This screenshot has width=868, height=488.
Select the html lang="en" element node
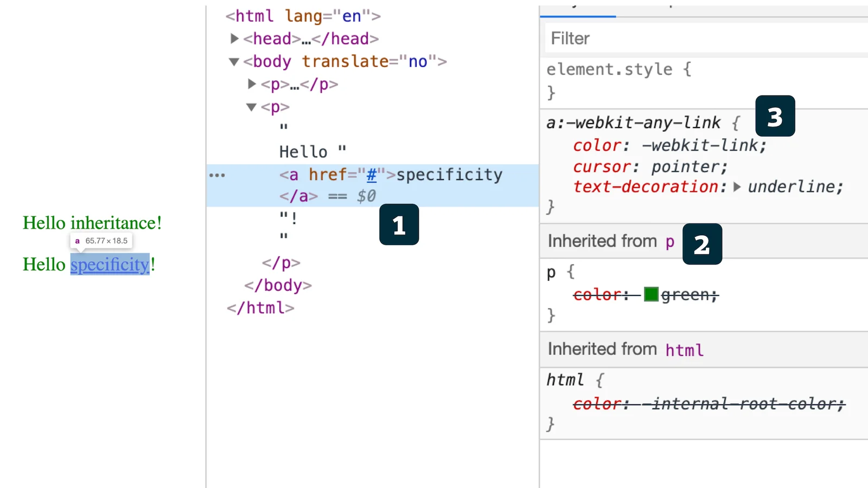[x=303, y=16]
